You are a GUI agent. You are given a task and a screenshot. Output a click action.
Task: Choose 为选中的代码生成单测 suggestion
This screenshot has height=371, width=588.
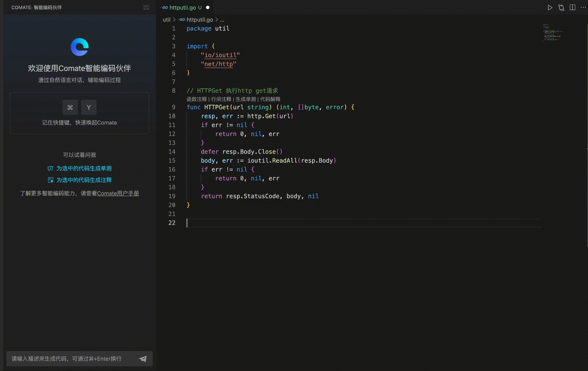pos(84,168)
